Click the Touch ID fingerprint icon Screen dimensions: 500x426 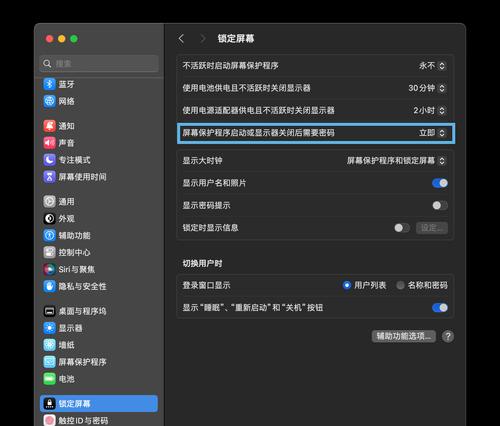point(49,420)
